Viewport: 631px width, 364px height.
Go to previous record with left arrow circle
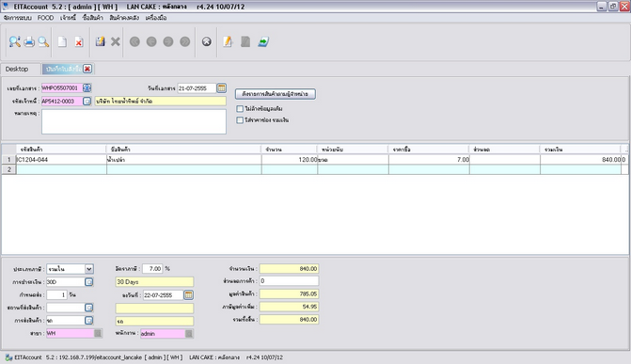[151, 41]
